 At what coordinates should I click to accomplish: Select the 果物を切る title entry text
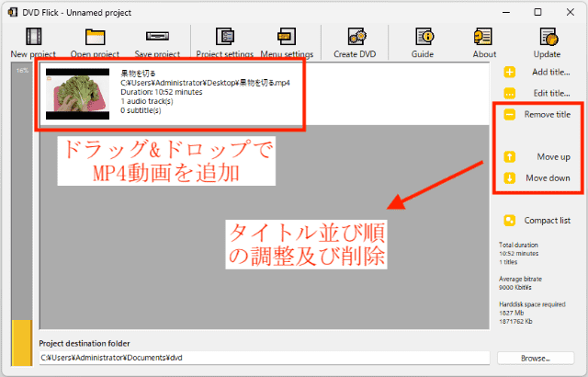click(x=139, y=73)
